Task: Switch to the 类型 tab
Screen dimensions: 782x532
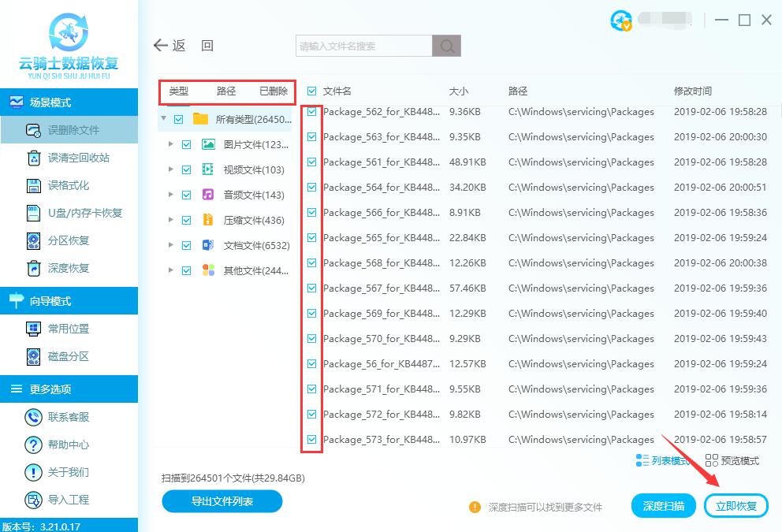Action: (178, 91)
